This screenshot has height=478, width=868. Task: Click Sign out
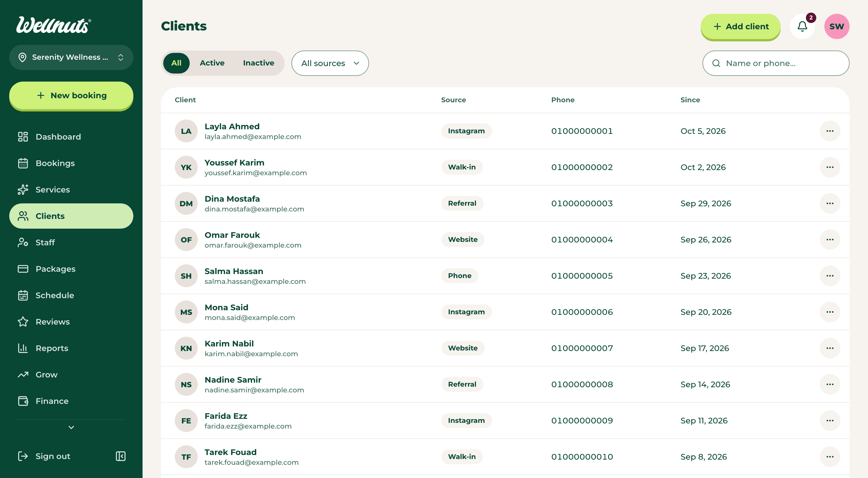pos(44,456)
